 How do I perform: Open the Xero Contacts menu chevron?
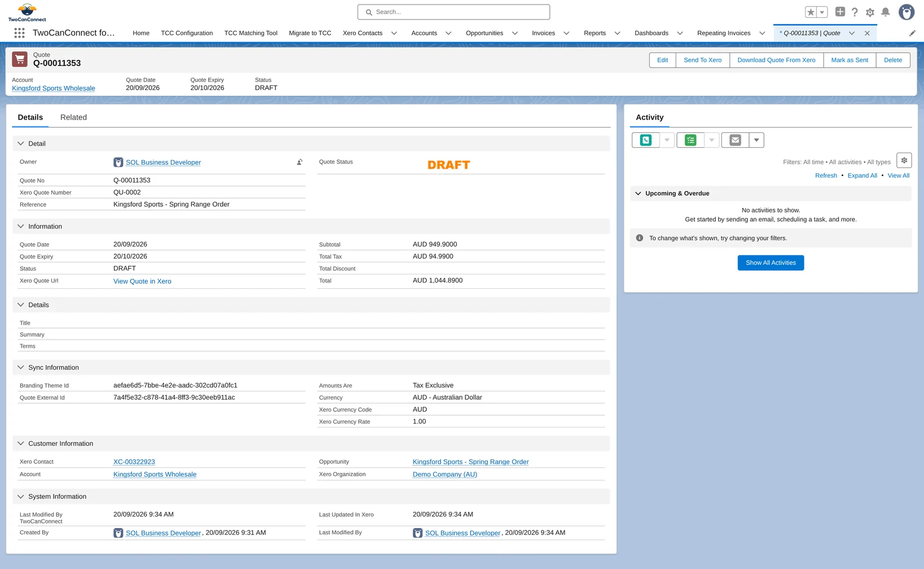point(394,34)
